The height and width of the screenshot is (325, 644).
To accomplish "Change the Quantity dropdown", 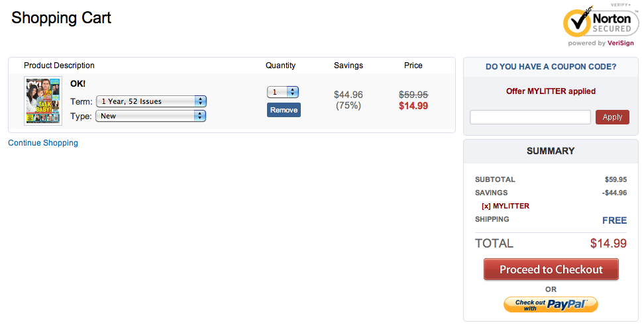I will [283, 92].
